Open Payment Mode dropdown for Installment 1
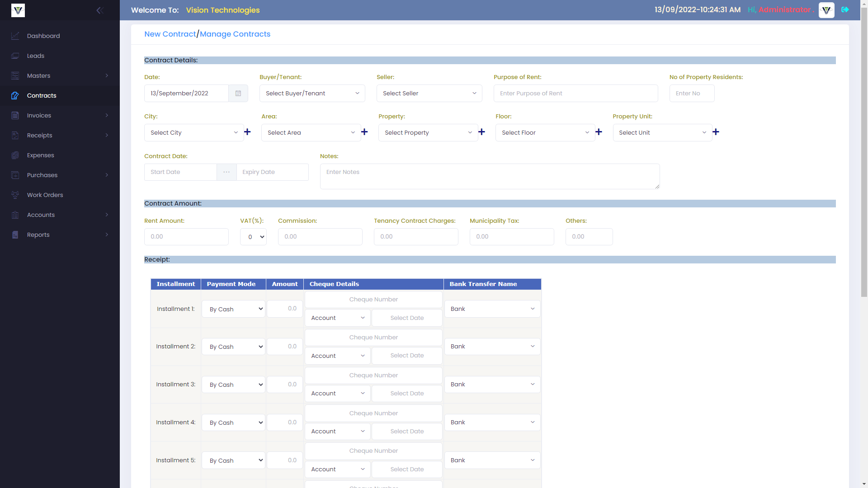Viewport: 868px width, 488px height. tap(233, 309)
